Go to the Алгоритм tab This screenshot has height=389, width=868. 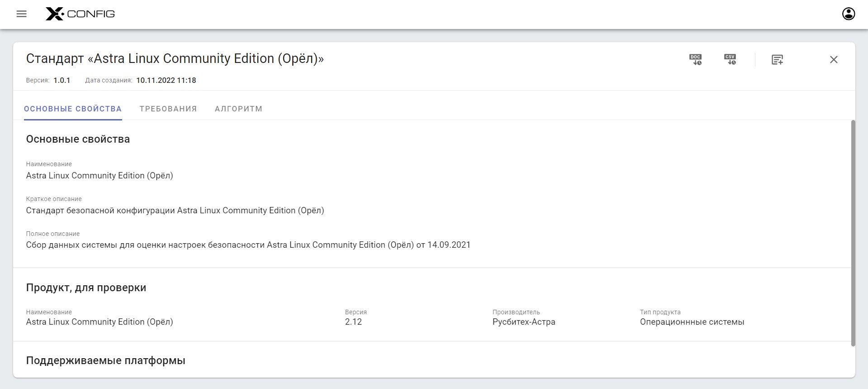[238, 109]
